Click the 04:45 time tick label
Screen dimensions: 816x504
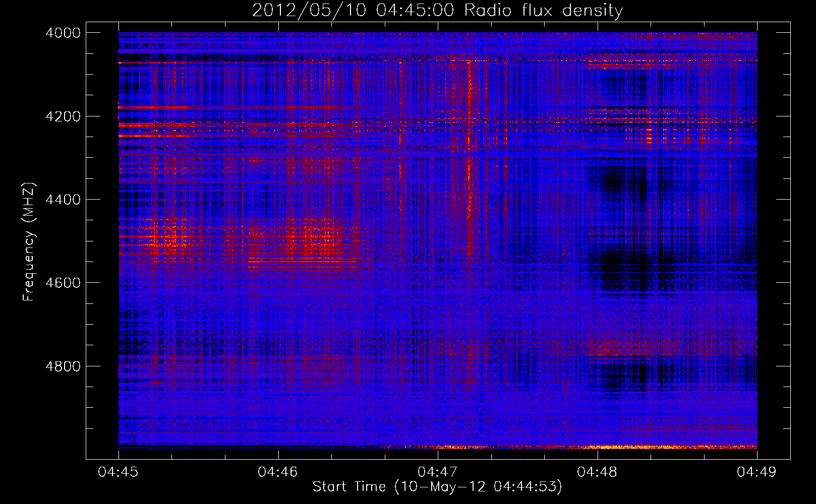(x=118, y=472)
